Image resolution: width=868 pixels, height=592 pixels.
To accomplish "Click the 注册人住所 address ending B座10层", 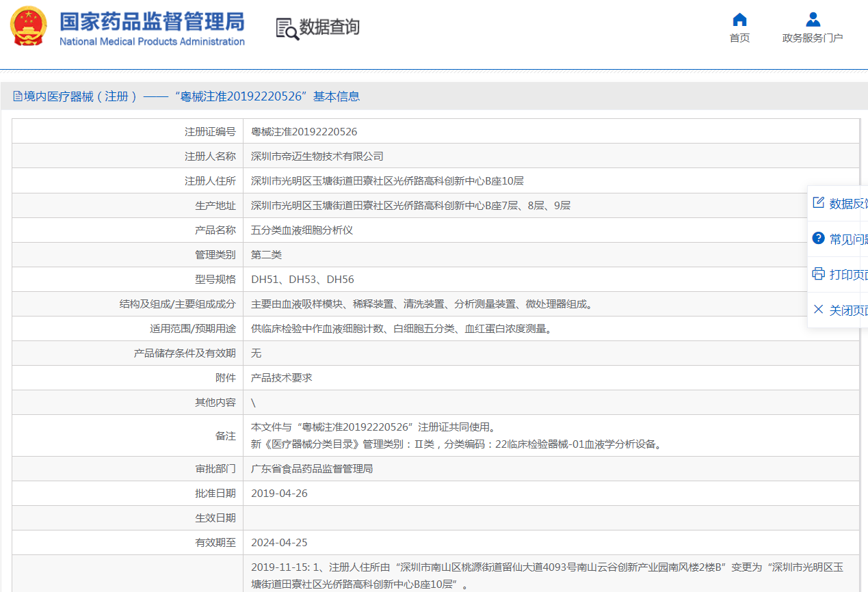I will click(x=387, y=181).
